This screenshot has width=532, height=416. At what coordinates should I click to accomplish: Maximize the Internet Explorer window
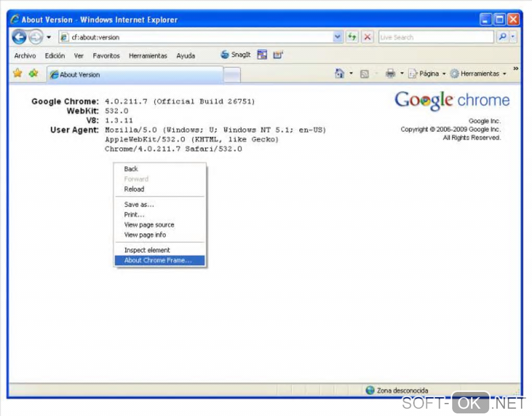(500, 19)
